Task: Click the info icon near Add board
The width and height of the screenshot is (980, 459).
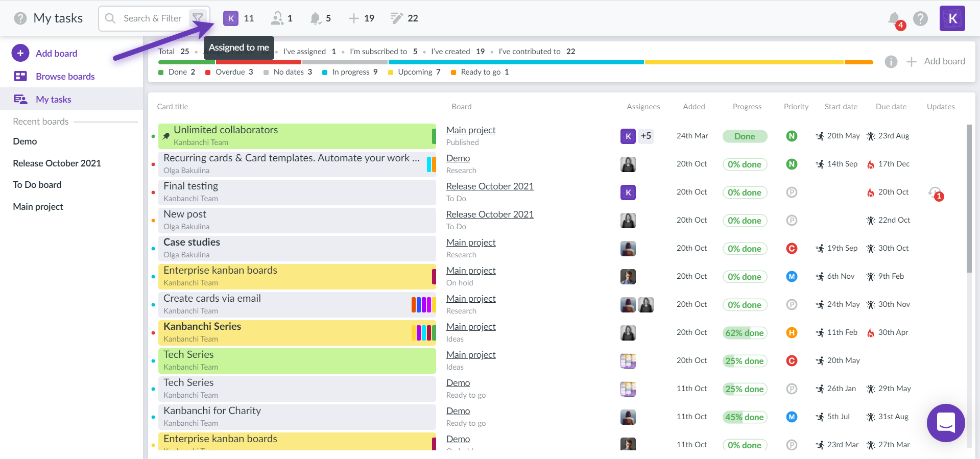Action: (x=891, y=62)
